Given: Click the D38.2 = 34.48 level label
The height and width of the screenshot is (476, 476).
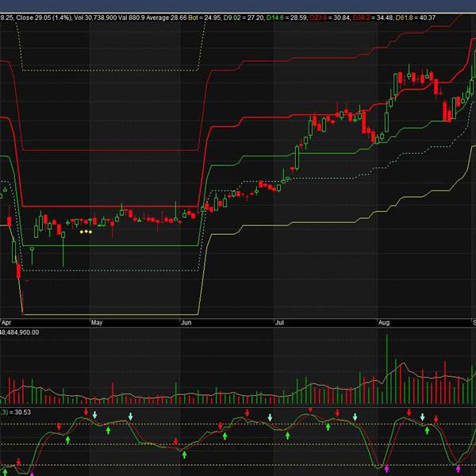Looking at the screenshot, I should [373, 17].
